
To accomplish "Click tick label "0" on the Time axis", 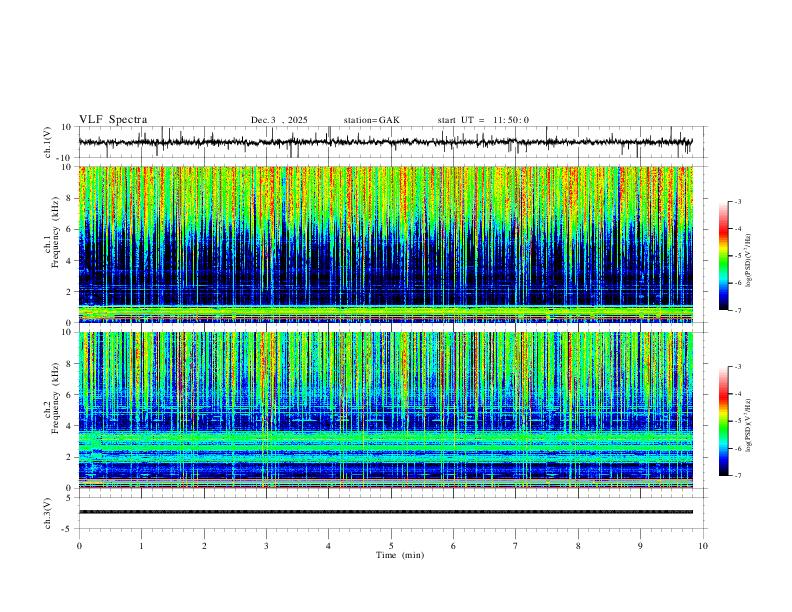I will [79, 546].
